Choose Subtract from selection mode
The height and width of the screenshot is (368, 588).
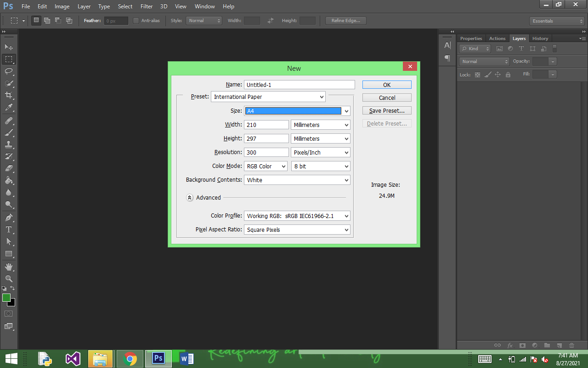[x=58, y=21]
